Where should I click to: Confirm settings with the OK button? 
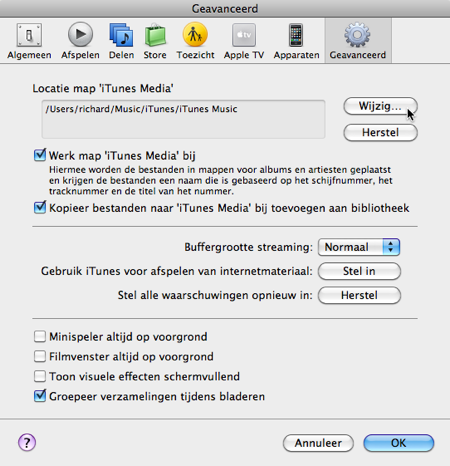point(399,443)
